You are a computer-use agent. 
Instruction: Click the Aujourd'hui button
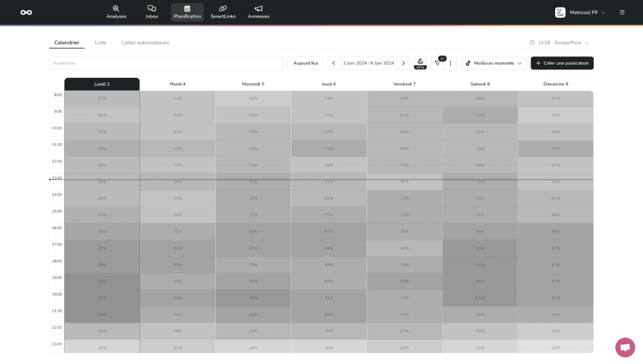coord(305,63)
